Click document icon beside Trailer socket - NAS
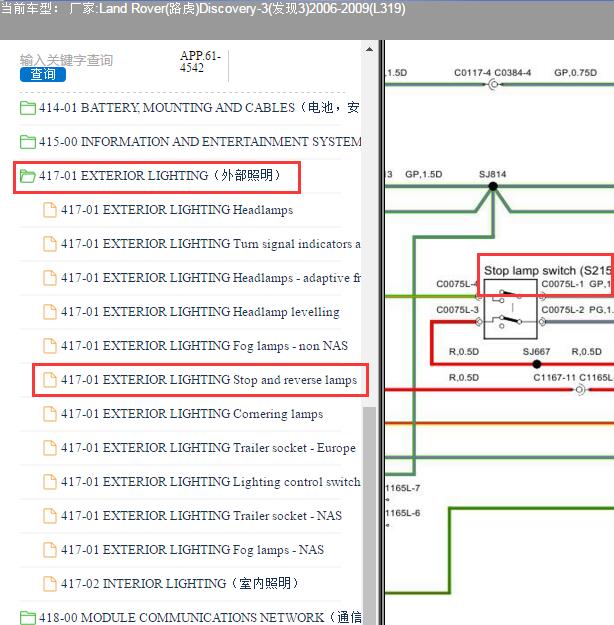This screenshot has height=625, width=614. click(49, 516)
